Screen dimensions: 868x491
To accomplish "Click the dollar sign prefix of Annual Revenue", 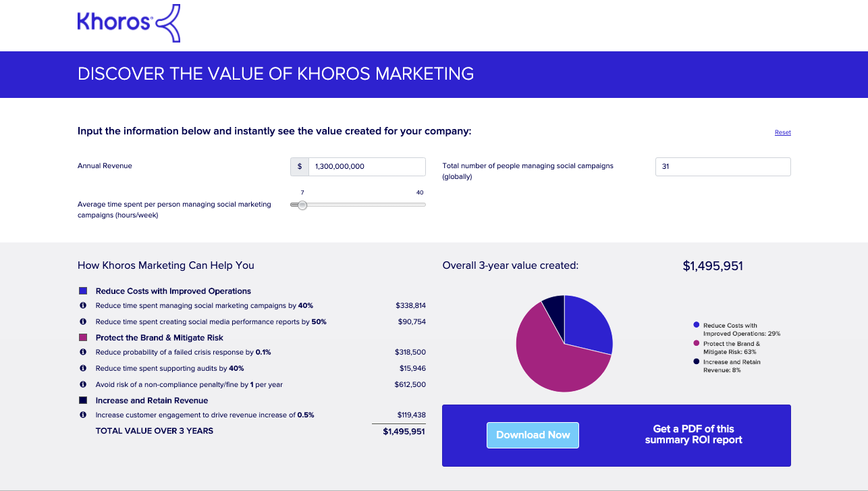I will coord(300,167).
